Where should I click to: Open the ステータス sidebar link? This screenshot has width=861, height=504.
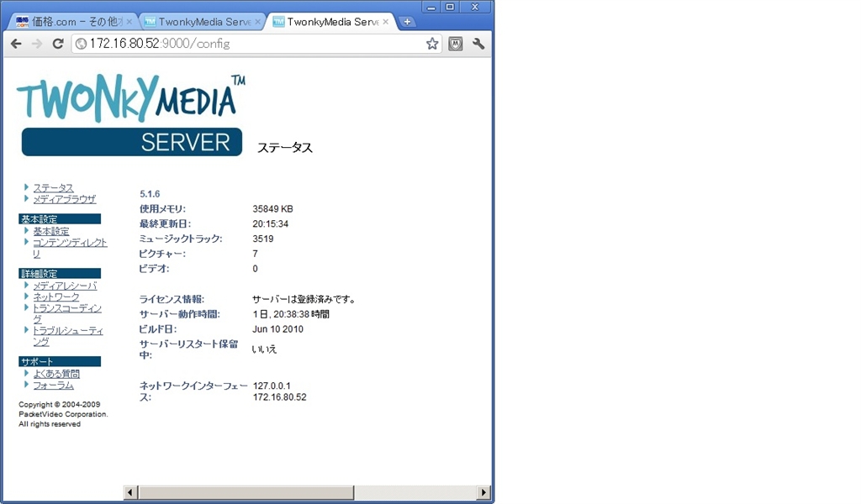pos(53,187)
